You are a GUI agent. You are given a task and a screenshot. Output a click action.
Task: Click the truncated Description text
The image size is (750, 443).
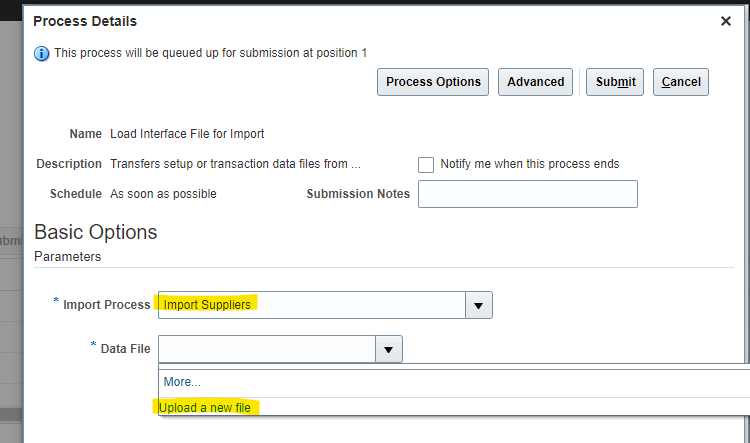tap(235, 164)
